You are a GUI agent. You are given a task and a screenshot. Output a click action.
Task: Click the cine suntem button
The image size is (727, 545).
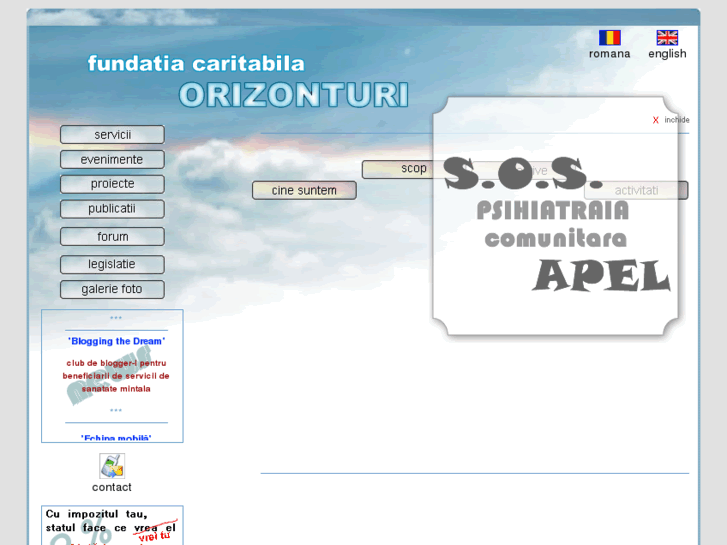(304, 190)
